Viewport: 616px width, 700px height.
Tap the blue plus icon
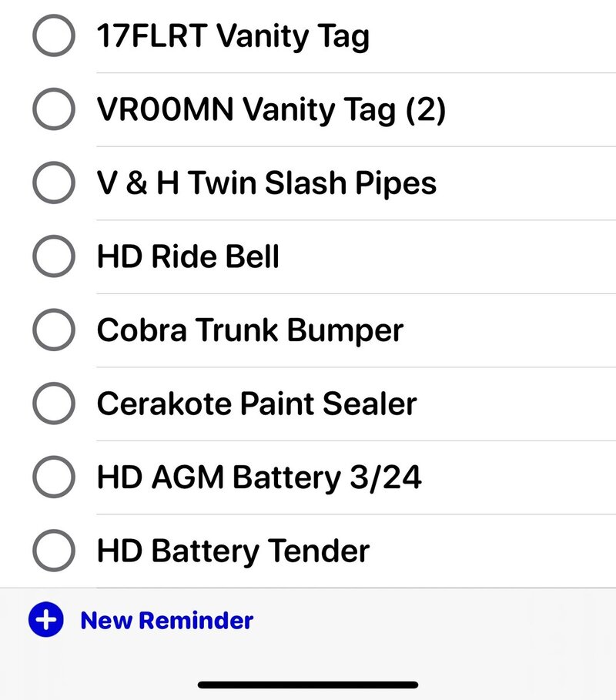46,620
